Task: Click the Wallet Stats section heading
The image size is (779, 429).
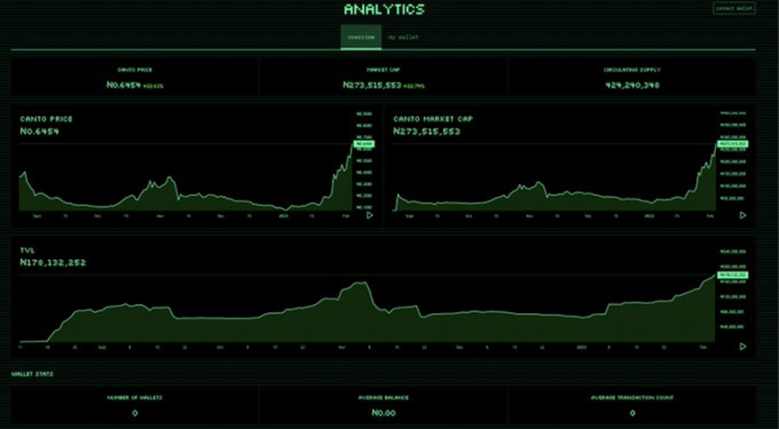Action: pos(32,373)
